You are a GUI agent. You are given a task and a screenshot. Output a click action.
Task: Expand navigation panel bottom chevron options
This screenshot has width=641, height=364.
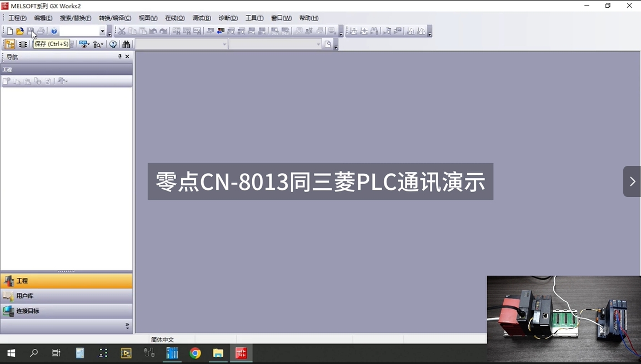[127, 326]
